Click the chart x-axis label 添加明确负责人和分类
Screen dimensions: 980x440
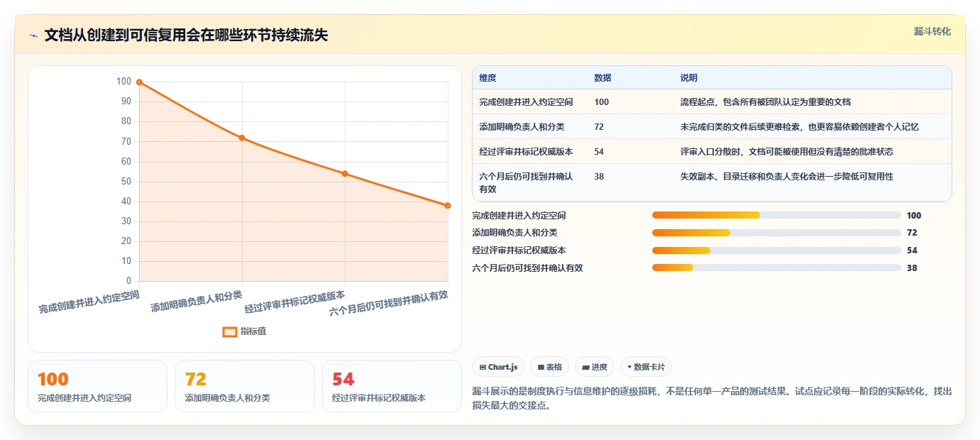tap(197, 302)
